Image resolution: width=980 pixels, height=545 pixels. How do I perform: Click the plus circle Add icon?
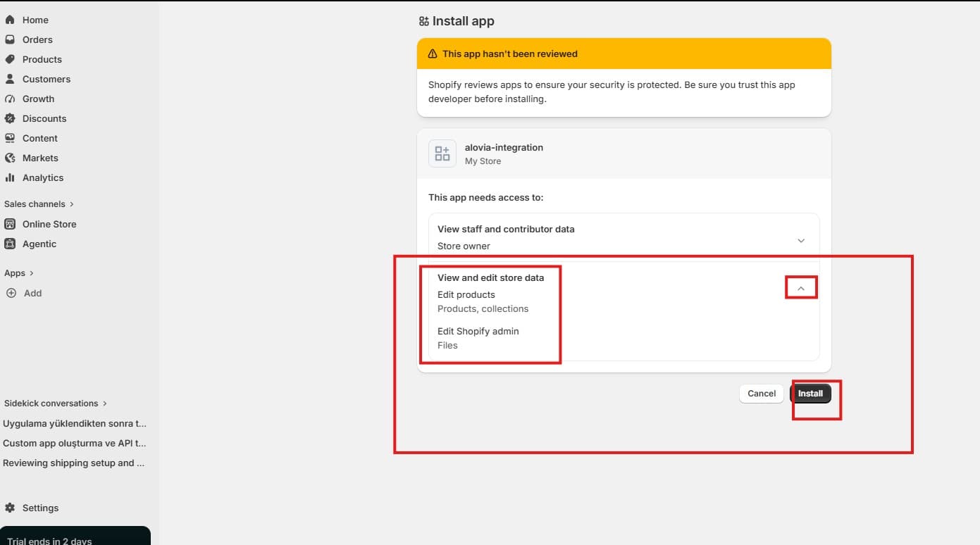[11, 293]
